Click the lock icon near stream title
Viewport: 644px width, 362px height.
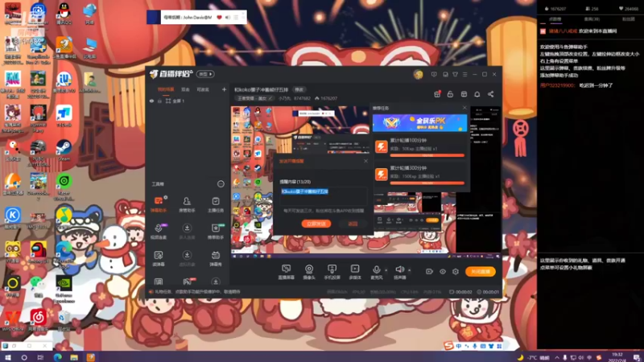pyautogui.click(x=450, y=94)
